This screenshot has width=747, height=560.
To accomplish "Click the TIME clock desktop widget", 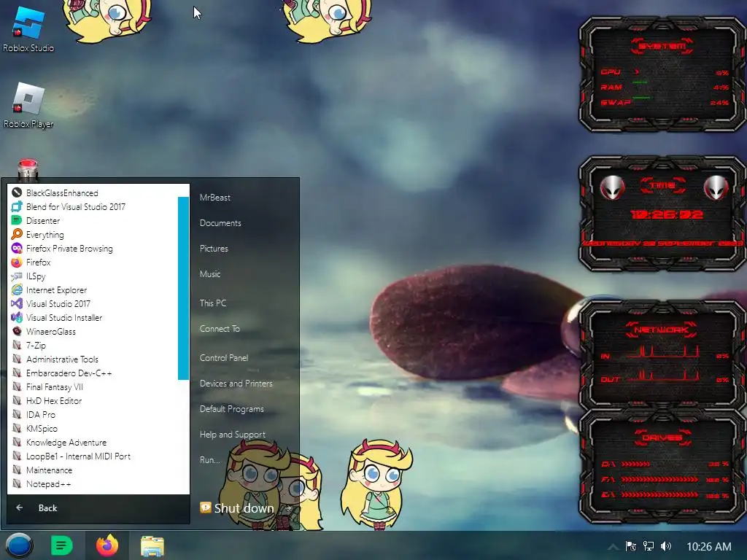I will pos(662,214).
